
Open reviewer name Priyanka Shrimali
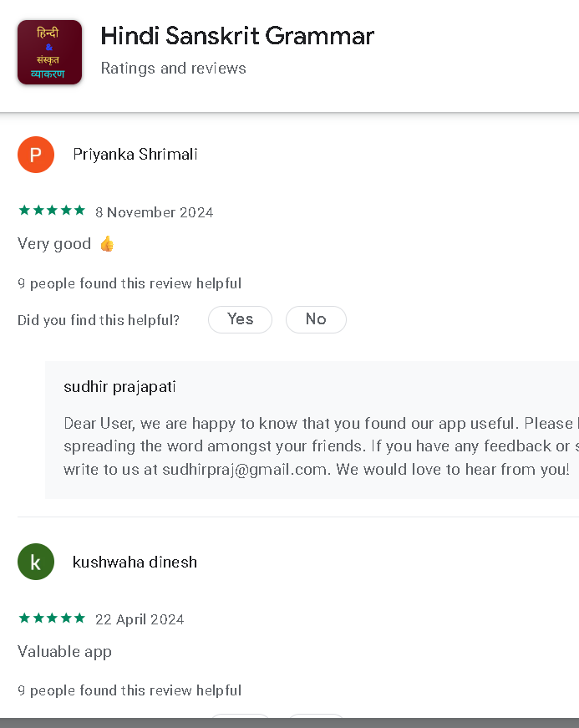[x=135, y=155]
